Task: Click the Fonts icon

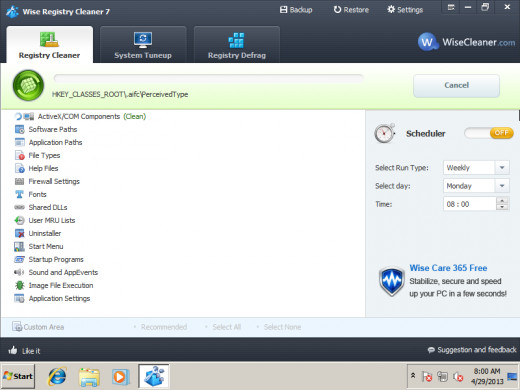Action: click(20, 194)
